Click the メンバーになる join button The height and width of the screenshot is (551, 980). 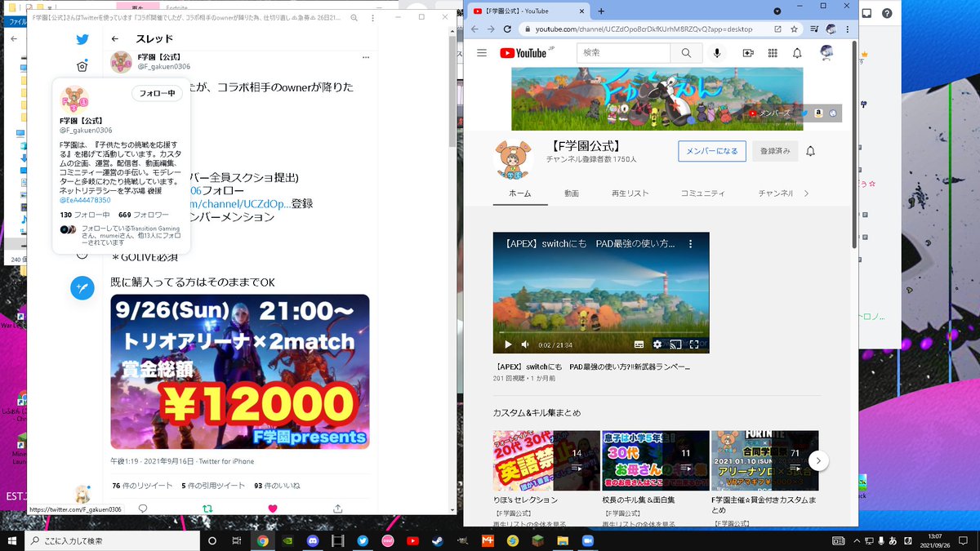712,151
